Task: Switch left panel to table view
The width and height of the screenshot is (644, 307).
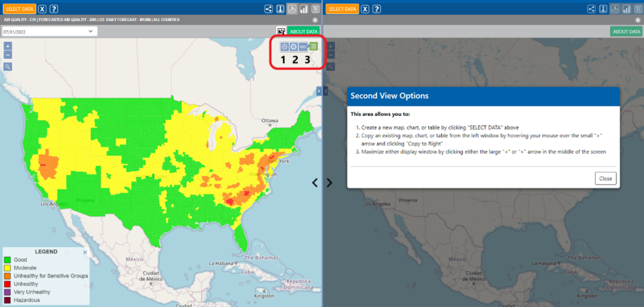Action: tap(315, 9)
